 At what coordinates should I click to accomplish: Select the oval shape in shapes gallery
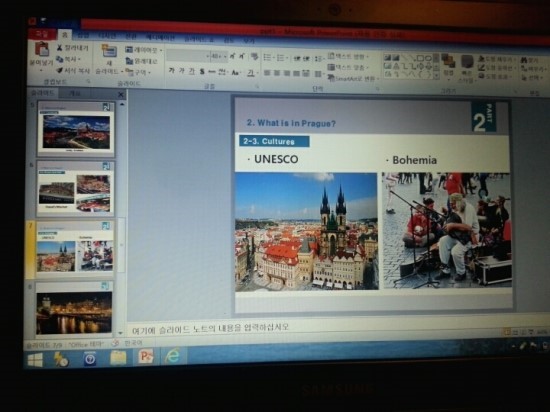[429, 58]
